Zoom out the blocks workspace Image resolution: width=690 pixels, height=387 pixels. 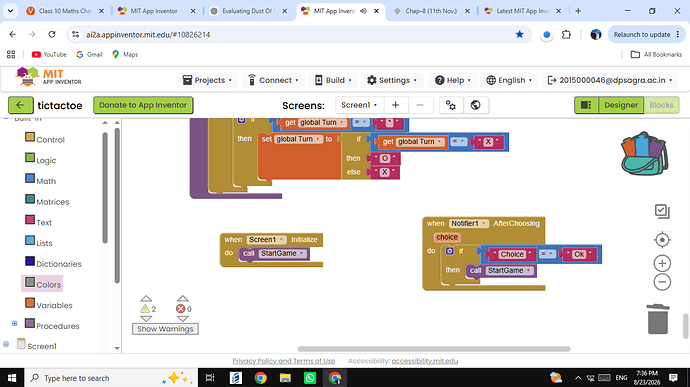662,282
